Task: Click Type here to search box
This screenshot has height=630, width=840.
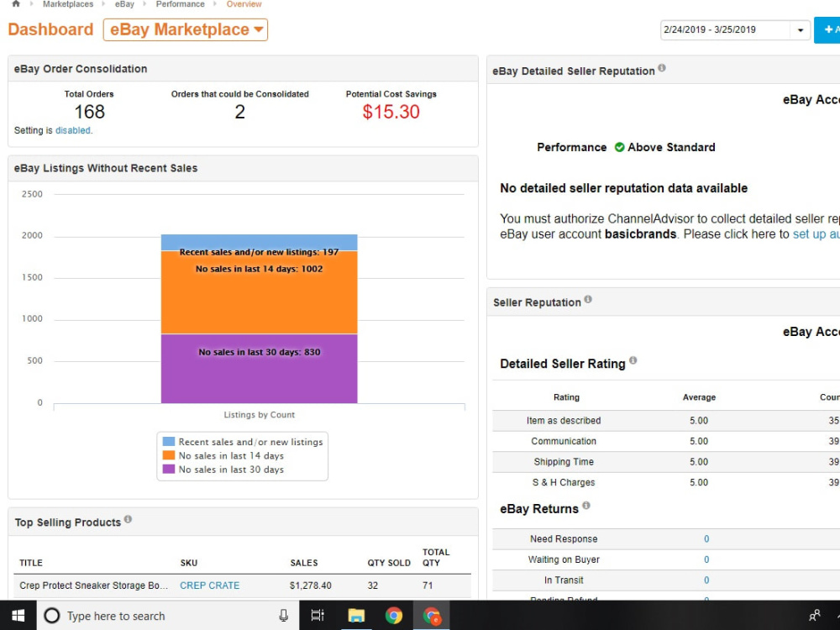Action: [168, 616]
